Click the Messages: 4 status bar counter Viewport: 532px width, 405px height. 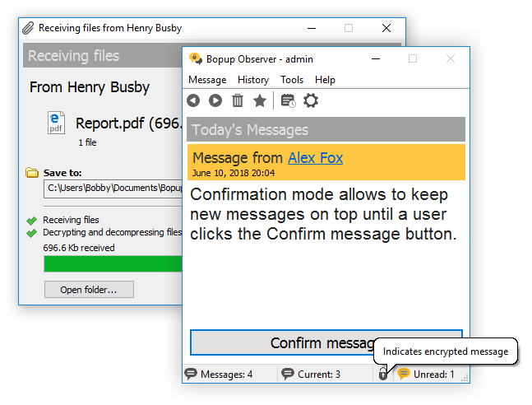(x=219, y=374)
